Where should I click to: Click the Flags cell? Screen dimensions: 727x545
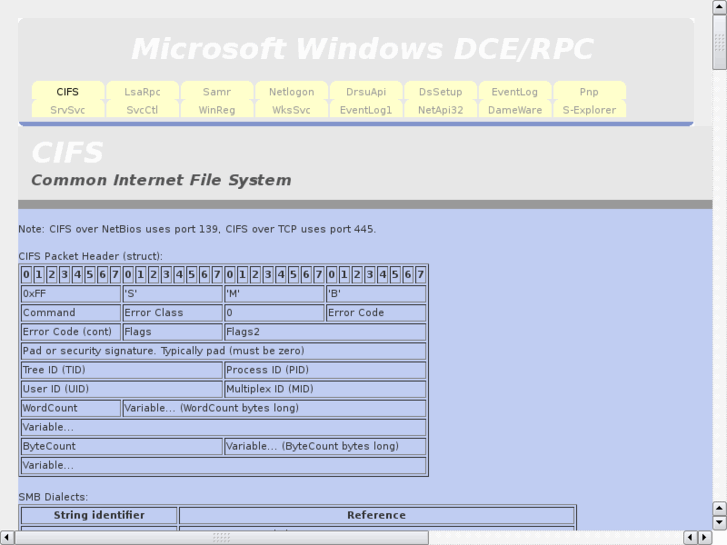[x=172, y=332]
